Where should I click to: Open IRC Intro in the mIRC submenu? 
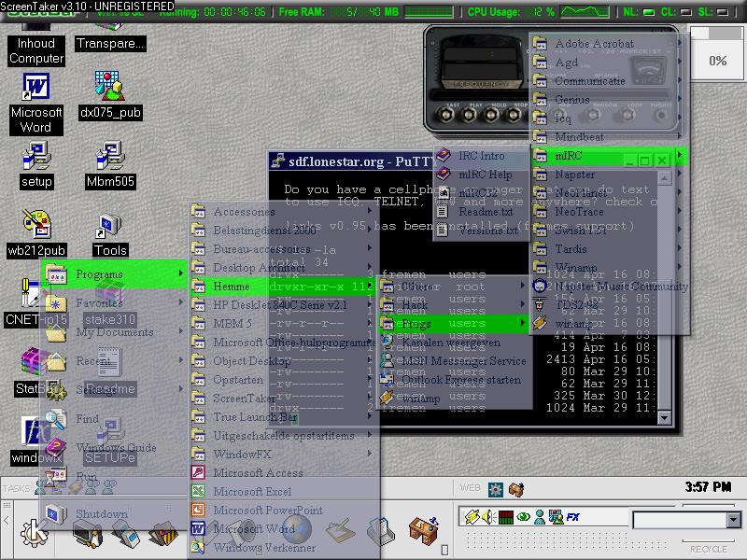(x=481, y=156)
